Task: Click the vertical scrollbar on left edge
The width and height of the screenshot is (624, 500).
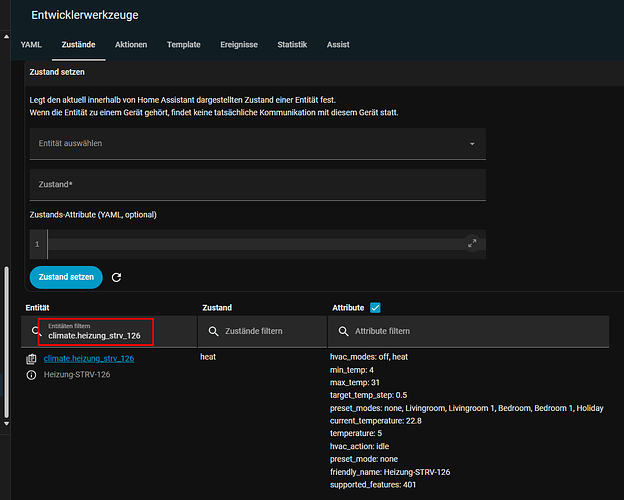Action: pyautogui.click(x=6, y=340)
